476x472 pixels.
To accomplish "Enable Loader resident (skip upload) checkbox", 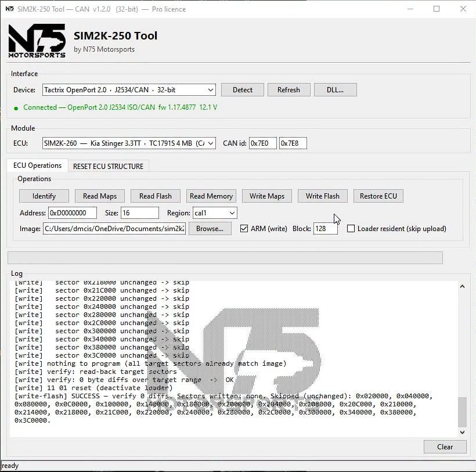I will (x=351, y=229).
